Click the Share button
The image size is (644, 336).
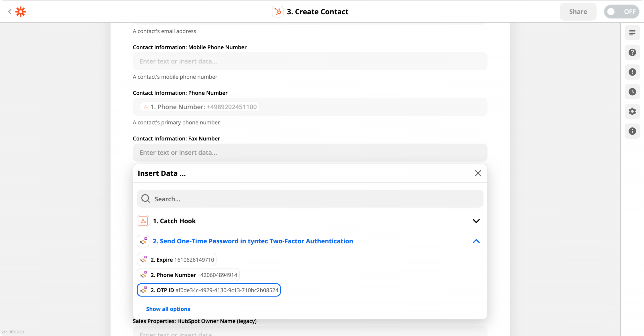click(578, 12)
